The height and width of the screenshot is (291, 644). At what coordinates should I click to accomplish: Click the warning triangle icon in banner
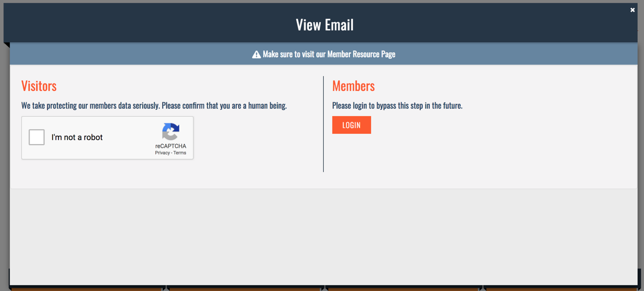(256, 55)
